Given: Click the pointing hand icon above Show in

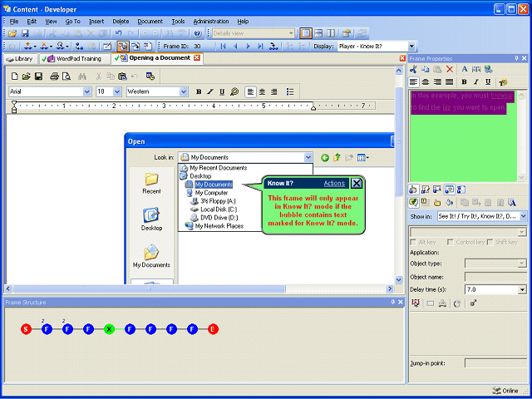Looking at the screenshot, I should tap(437, 203).
